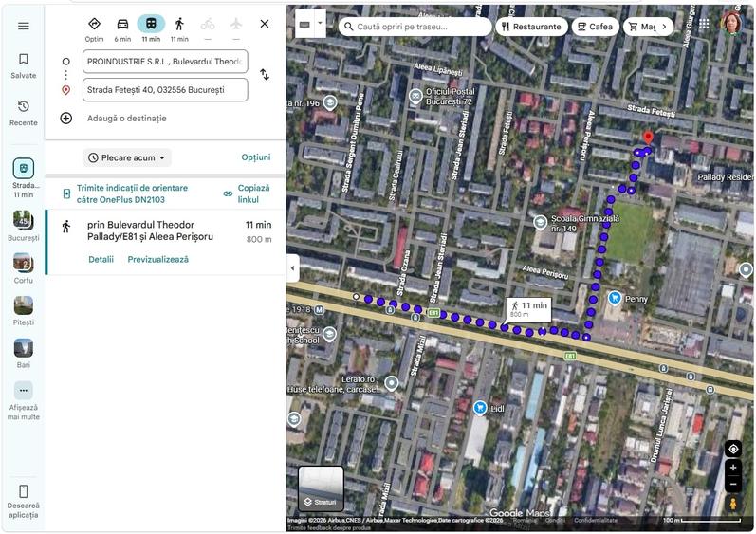The image size is (756, 534).
Task: Click Pallady Residence label on map
Action: coord(726,177)
